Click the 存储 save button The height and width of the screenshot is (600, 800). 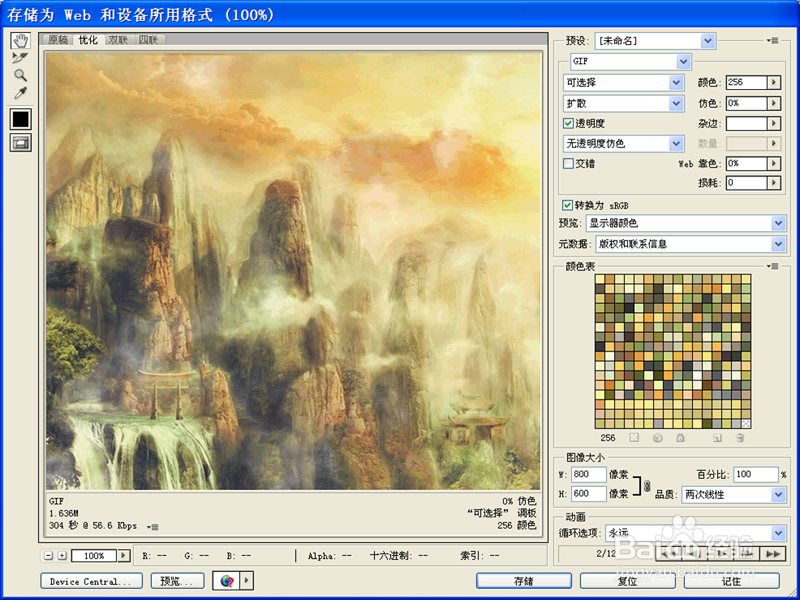coord(524,581)
